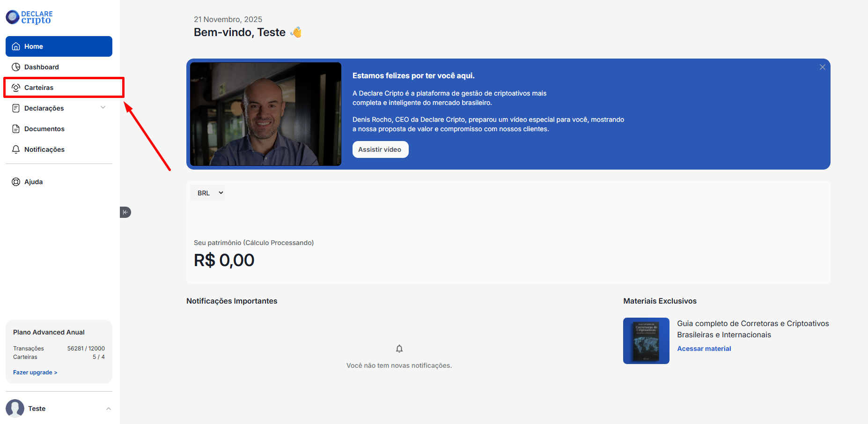Click the Ajuda lifebuoy icon
Screen dimensions: 868x424
click(x=16, y=182)
